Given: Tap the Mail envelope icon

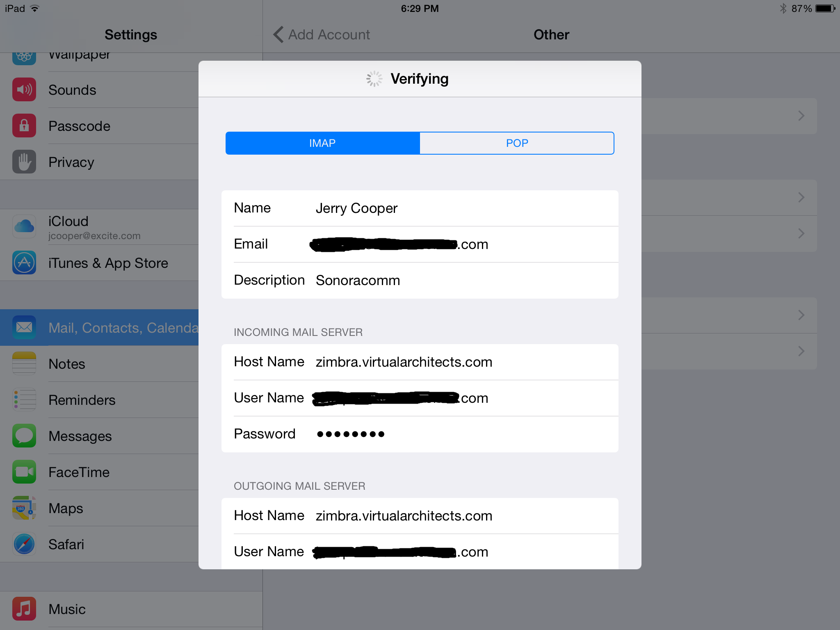Looking at the screenshot, I should [24, 327].
